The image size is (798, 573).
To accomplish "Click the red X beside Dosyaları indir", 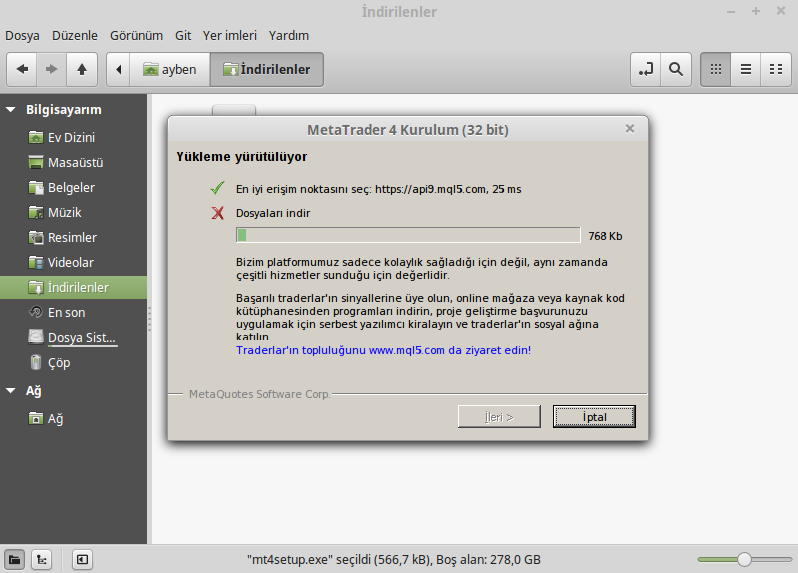I will [217, 213].
